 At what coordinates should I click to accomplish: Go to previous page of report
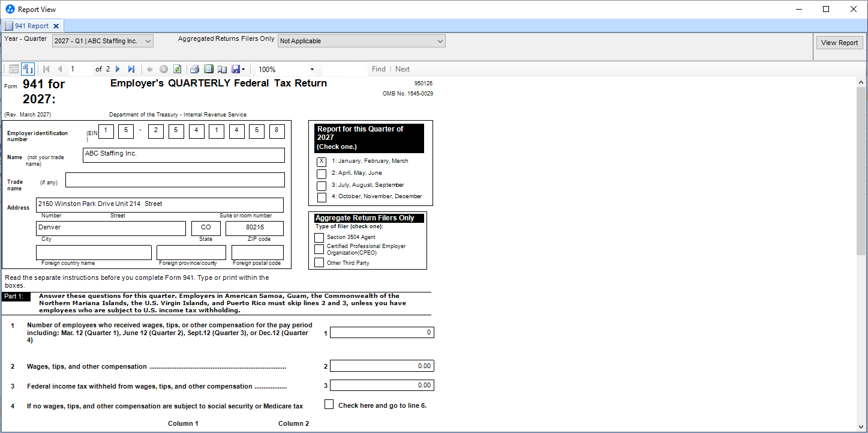(60, 69)
